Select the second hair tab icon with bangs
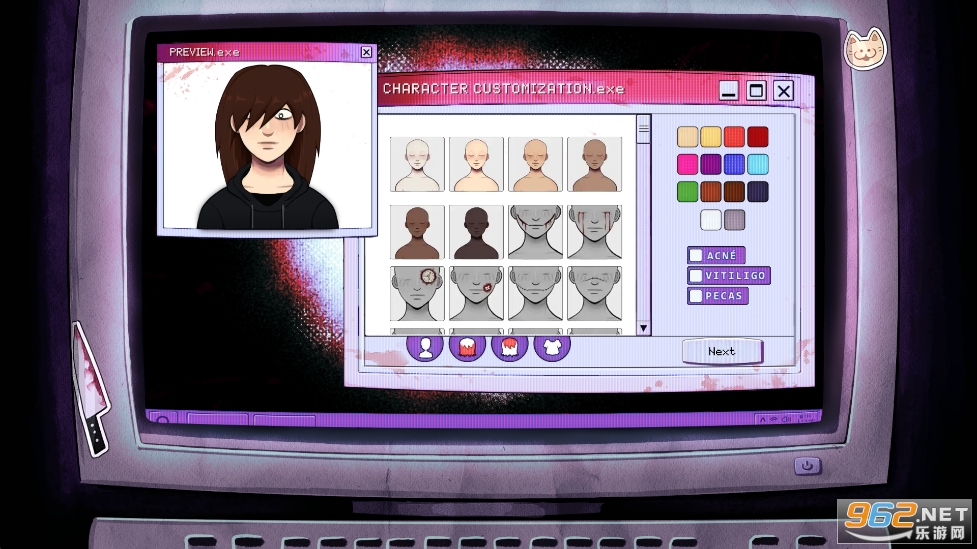This screenshot has width=977, height=549. tap(510, 347)
